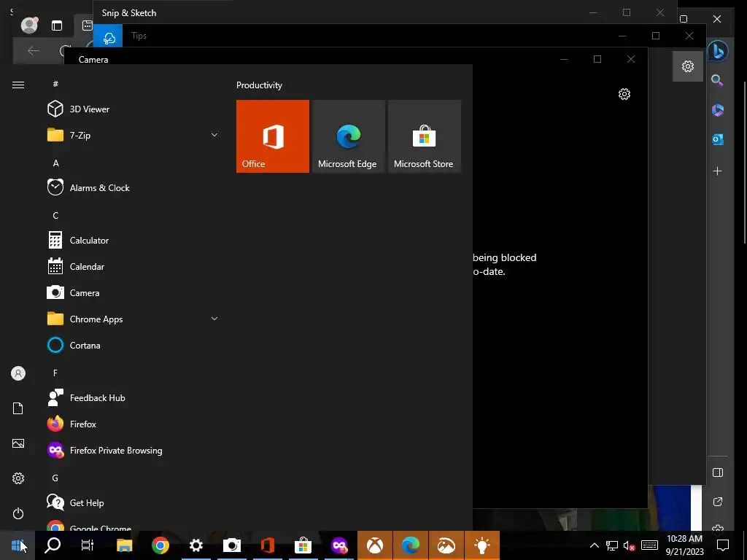Viewport: 747px width, 560px height.
Task: Switch to Google Chrome on the taskbar
Action: coord(160,545)
